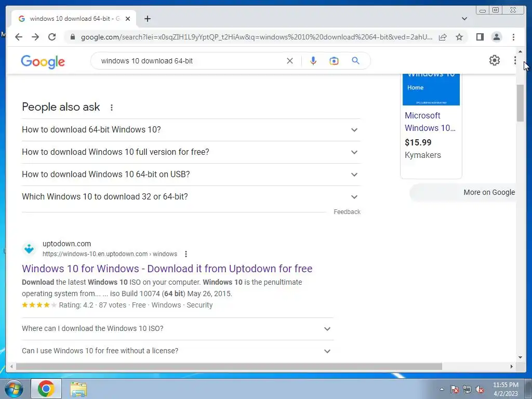Image resolution: width=532 pixels, height=399 pixels.
Task: Click the scroll down arrow
Action: click(520, 357)
